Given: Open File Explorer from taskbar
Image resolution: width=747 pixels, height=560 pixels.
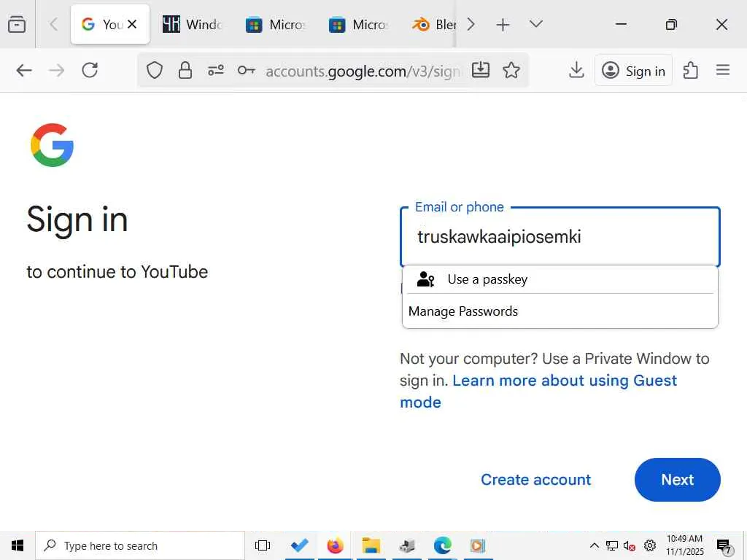Looking at the screenshot, I should click(371, 545).
